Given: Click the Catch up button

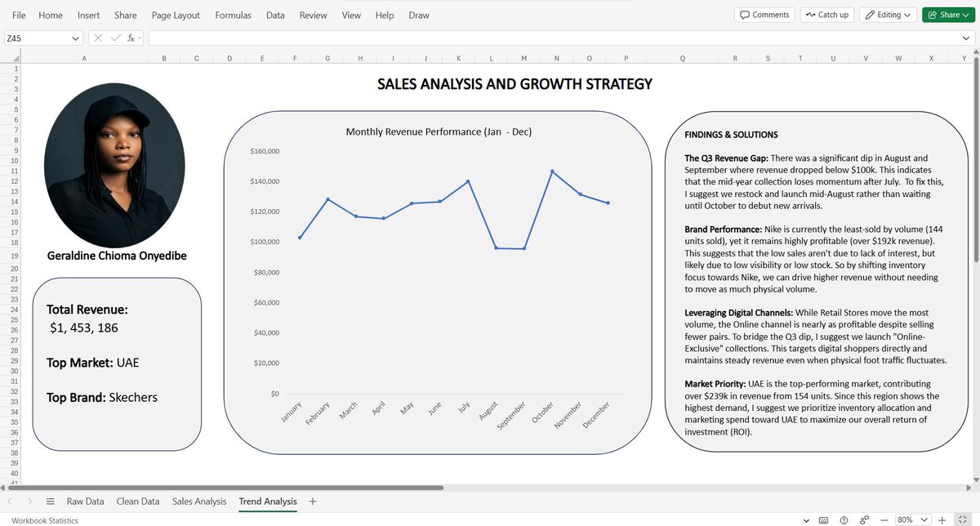Looking at the screenshot, I should [x=826, y=15].
